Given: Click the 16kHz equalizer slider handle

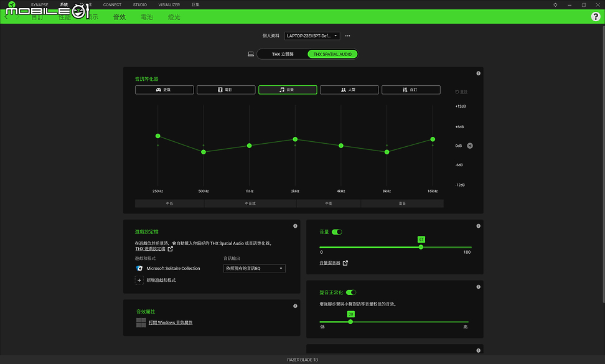Looking at the screenshot, I should point(433,139).
